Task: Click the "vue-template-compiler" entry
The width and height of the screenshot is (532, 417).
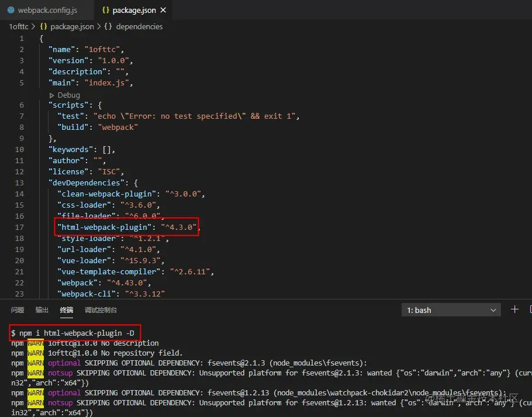Action: [136, 271]
